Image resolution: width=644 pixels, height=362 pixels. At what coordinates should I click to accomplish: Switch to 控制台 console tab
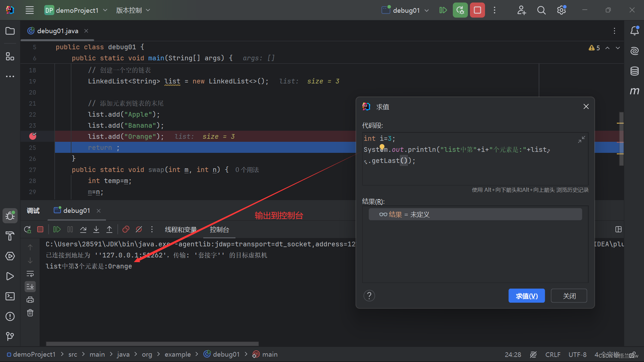point(219,230)
